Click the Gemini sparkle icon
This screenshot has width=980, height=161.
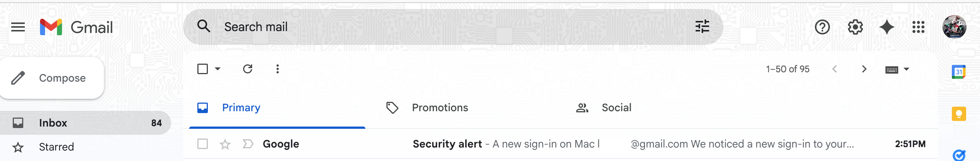point(887,27)
